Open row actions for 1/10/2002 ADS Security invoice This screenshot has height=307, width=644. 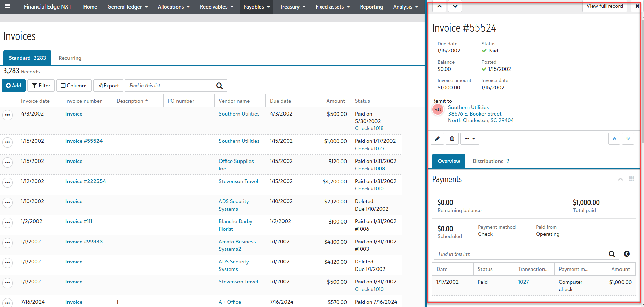pos(7,202)
